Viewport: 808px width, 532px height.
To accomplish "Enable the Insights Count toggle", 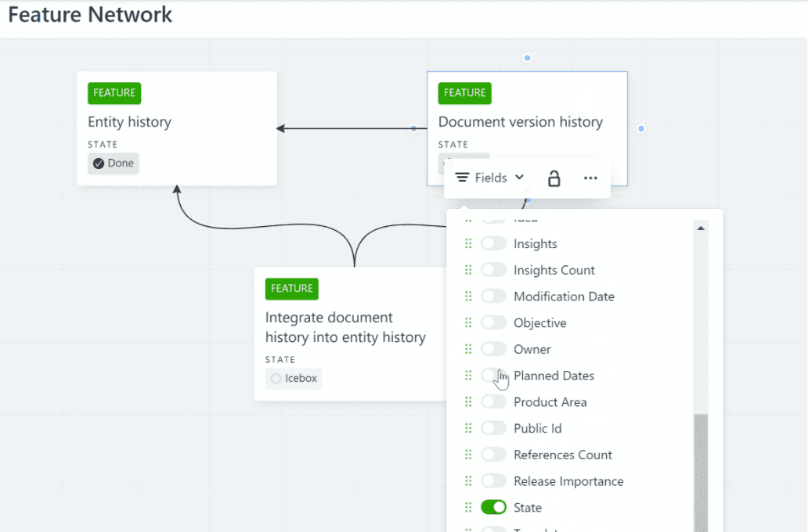I will (x=493, y=270).
